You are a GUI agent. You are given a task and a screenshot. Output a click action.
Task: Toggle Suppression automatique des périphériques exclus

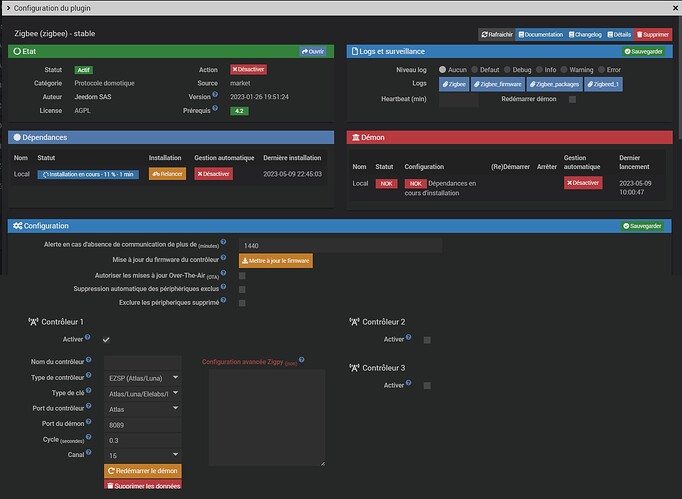pyautogui.click(x=242, y=289)
